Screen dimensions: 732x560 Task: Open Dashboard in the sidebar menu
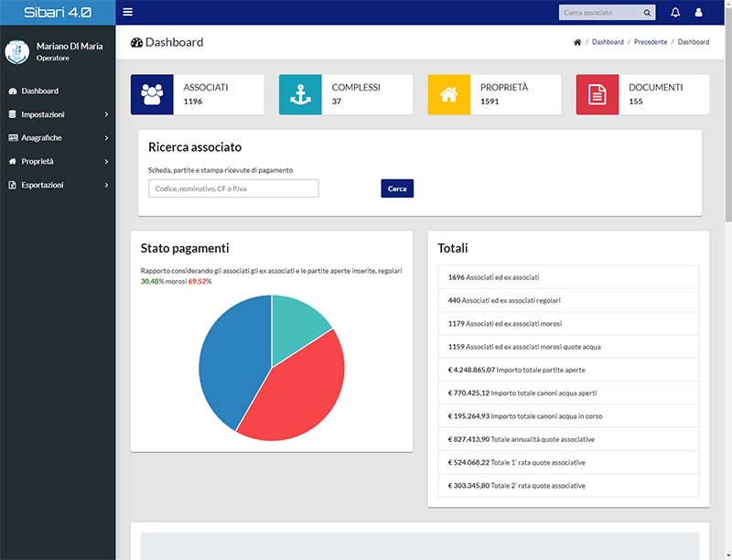click(58, 91)
